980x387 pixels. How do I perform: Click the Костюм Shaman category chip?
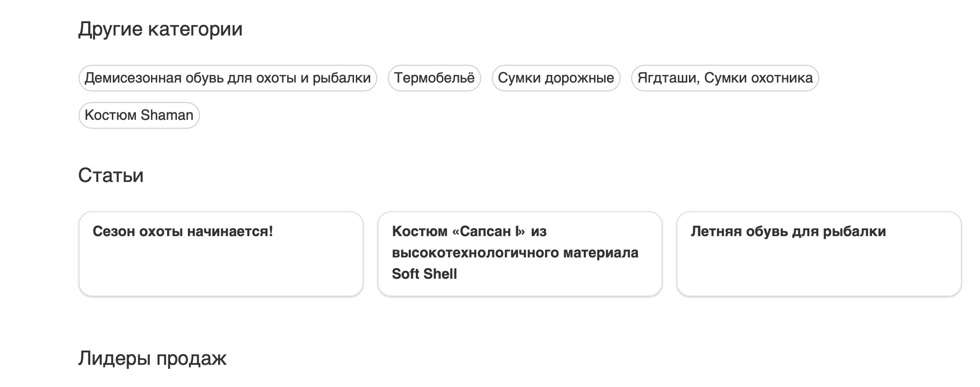(x=139, y=115)
